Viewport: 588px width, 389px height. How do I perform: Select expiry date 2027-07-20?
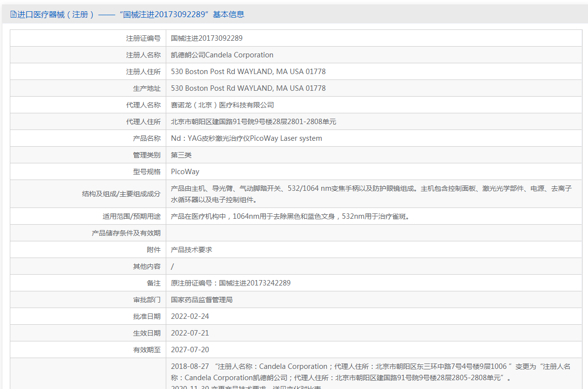tap(190, 350)
